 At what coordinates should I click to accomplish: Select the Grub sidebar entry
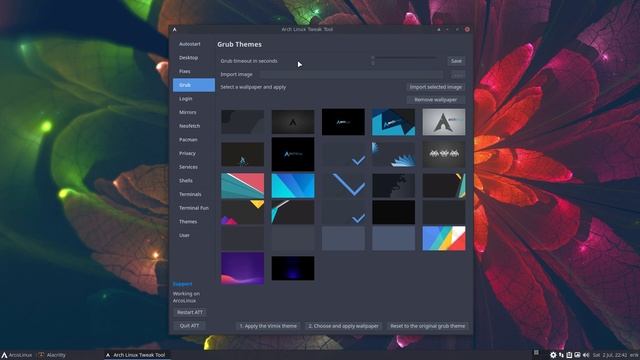(193, 85)
